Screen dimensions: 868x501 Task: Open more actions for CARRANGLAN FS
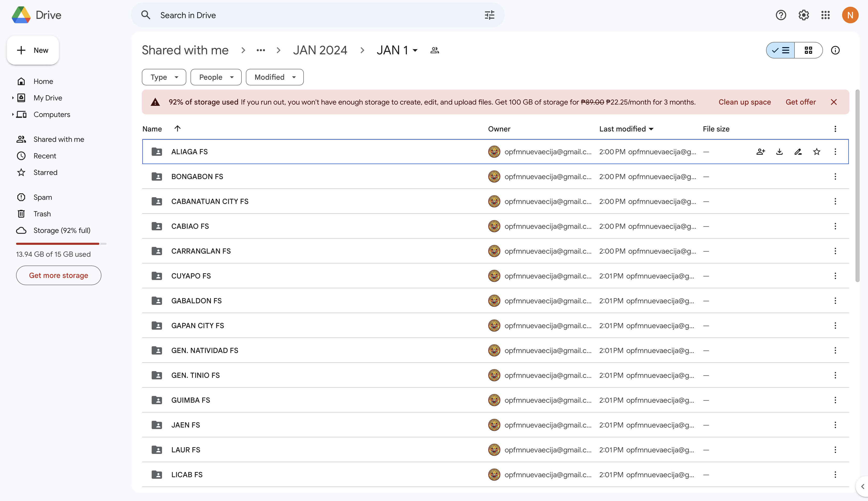click(x=835, y=251)
